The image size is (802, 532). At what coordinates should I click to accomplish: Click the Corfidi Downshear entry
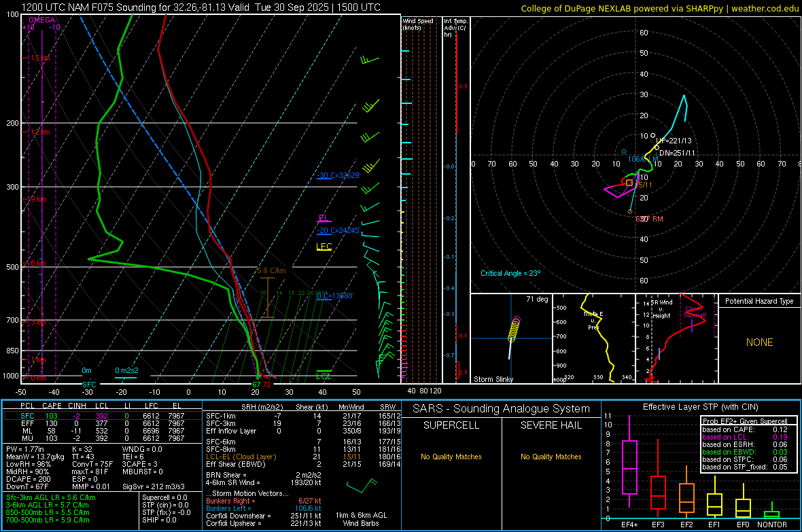264,516
